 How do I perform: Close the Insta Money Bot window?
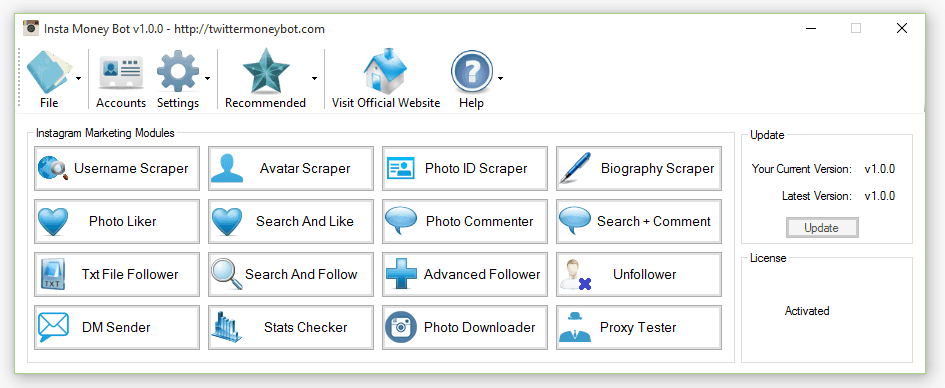902,28
